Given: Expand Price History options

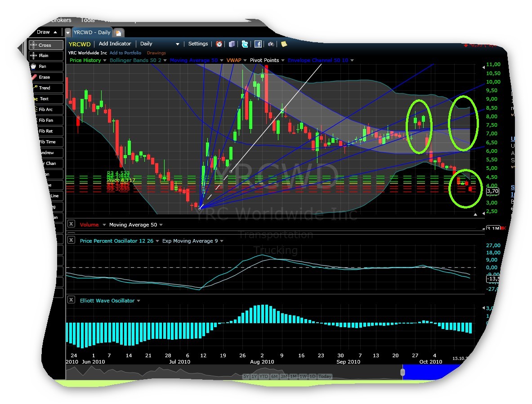Looking at the screenshot, I should 104,60.
